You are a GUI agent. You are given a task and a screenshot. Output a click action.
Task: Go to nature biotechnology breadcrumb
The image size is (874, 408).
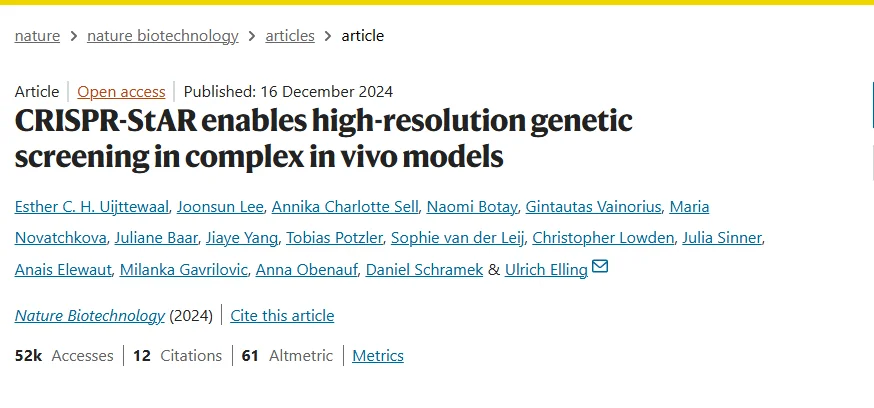[x=163, y=36]
